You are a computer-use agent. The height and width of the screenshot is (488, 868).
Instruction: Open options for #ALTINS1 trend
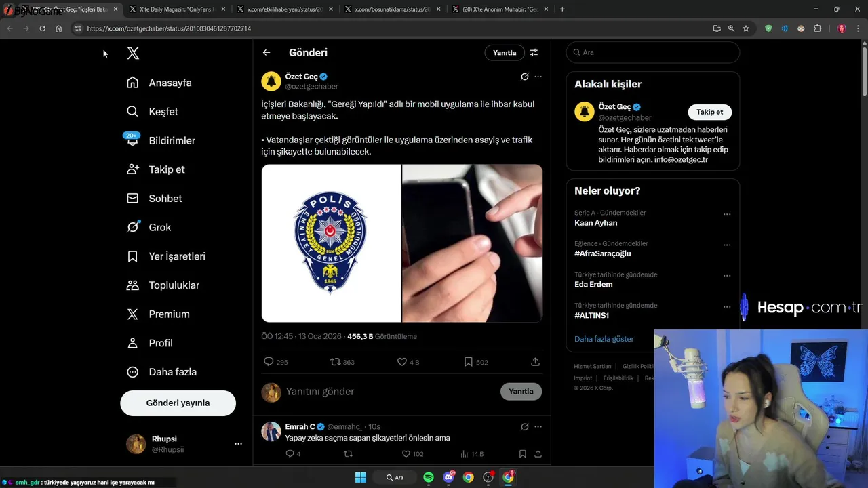tap(727, 307)
